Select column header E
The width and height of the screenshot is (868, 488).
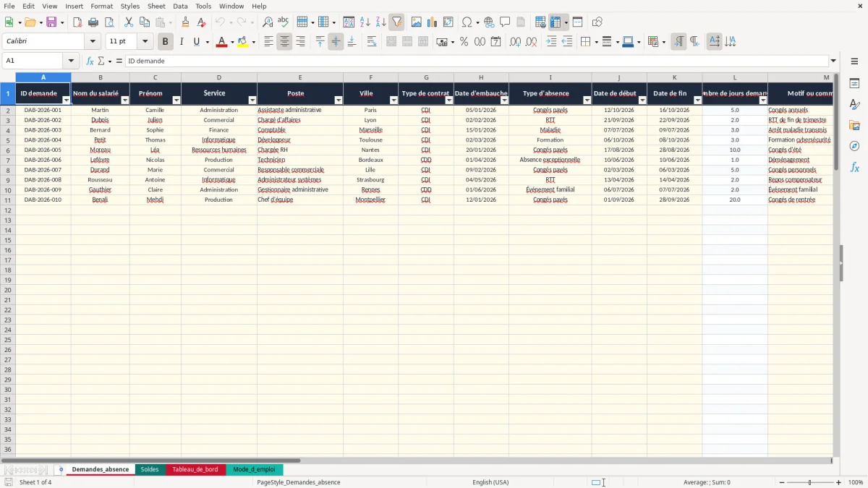[x=300, y=77]
